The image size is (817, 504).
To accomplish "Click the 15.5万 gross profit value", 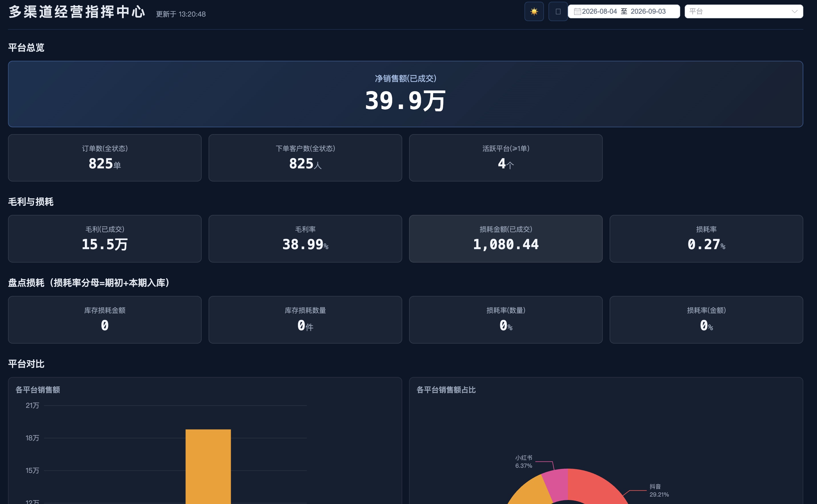I will pos(105,244).
